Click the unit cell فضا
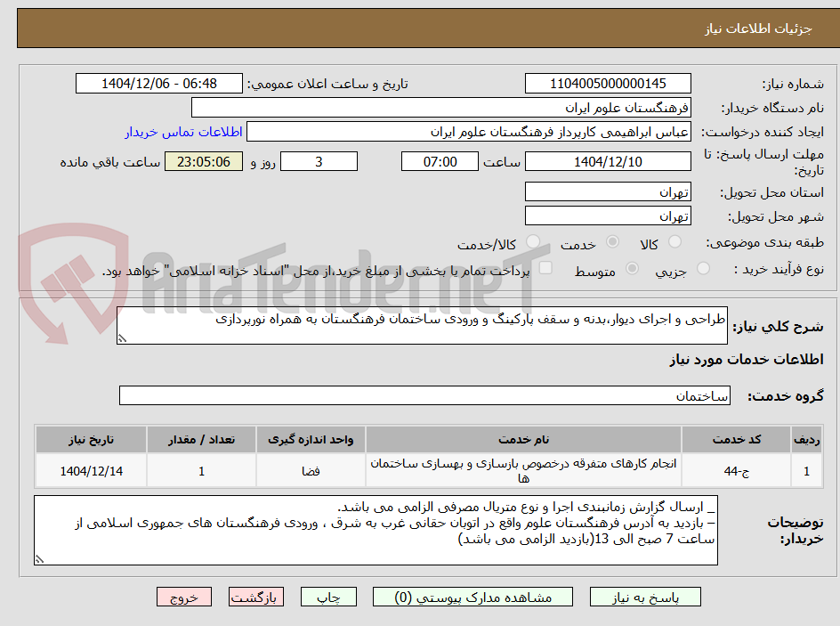Viewport: 840px width, 626px height. point(311,470)
